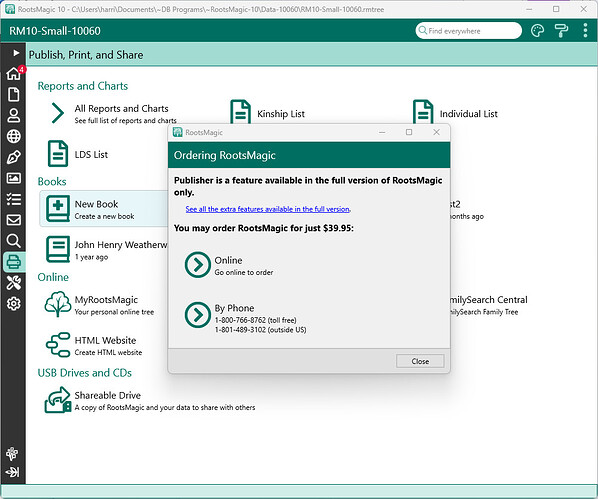Open the Places globe icon
This screenshot has width=598, height=499.
(x=14, y=136)
